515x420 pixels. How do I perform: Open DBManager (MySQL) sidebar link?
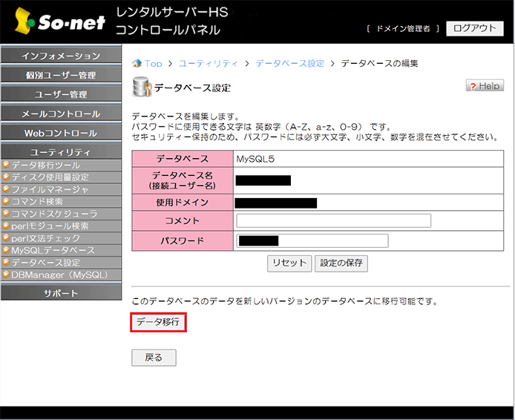pos(59,275)
